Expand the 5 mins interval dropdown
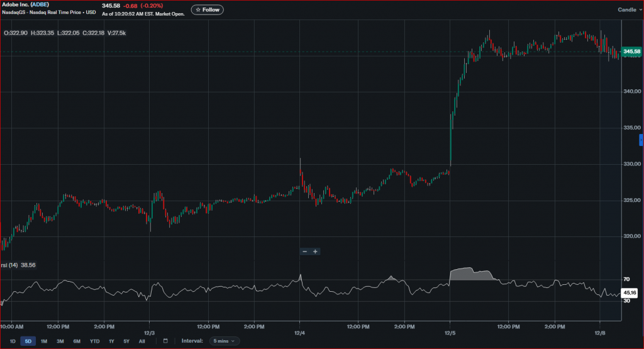 click(x=224, y=341)
